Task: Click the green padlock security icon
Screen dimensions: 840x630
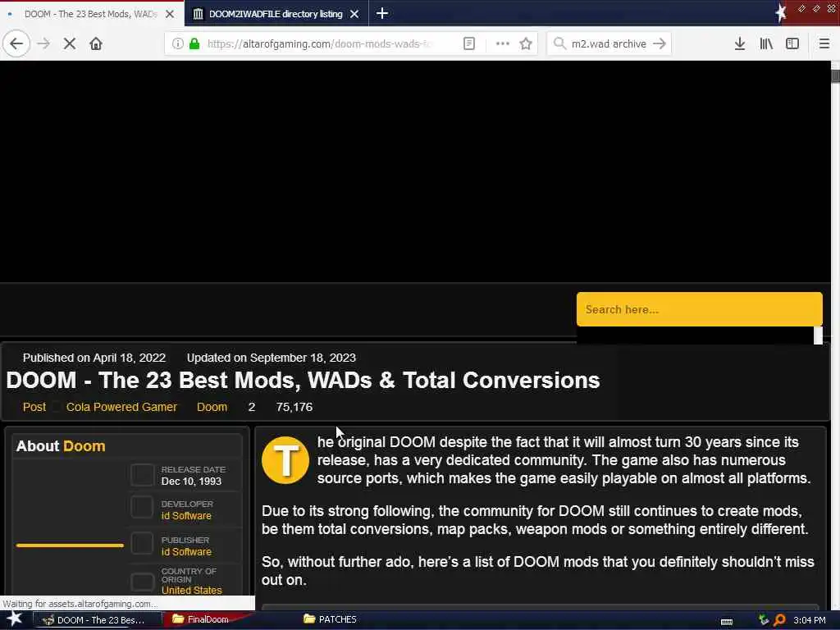Action: 194,43
